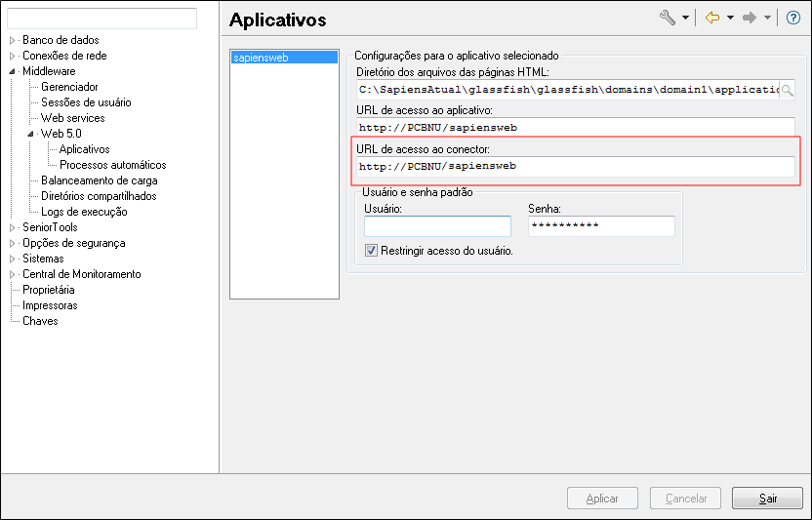
Task: Toggle 'Restringir acesso do usuário' checkbox
Action: [371, 251]
